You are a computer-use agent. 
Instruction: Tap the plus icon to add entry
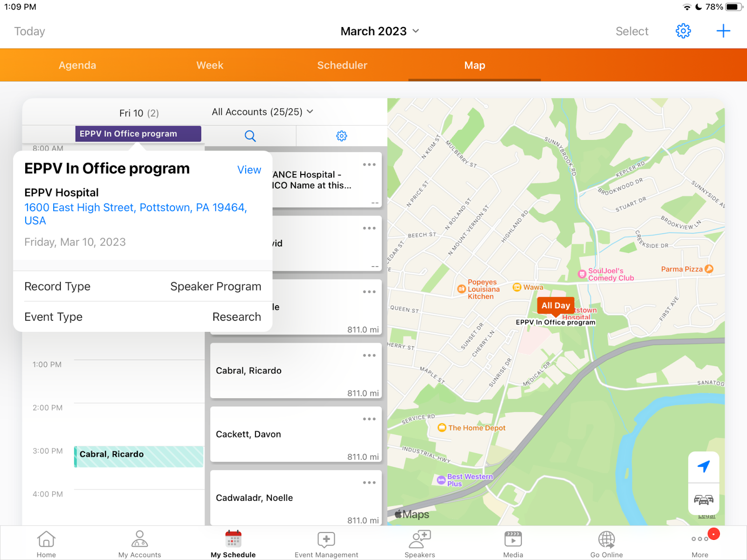tap(723, 31)
